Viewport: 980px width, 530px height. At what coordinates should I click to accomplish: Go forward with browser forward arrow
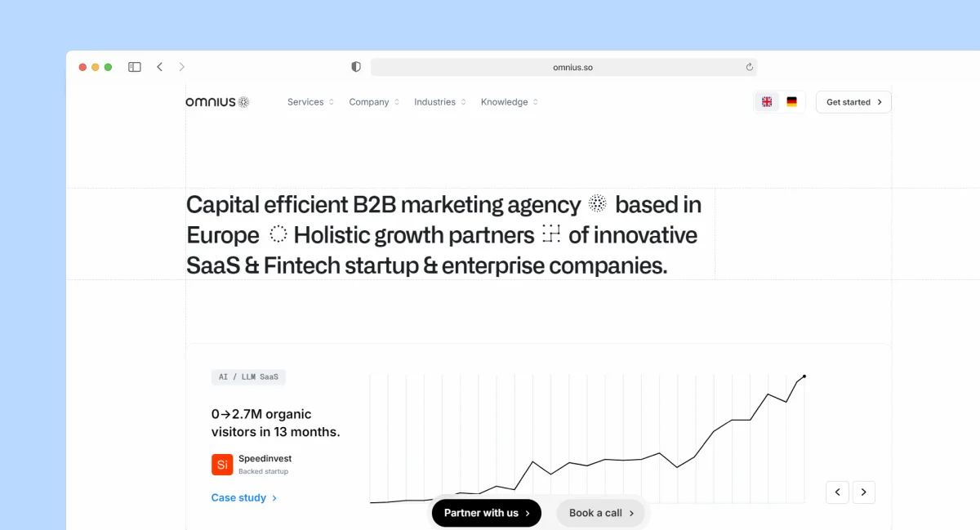182,67
